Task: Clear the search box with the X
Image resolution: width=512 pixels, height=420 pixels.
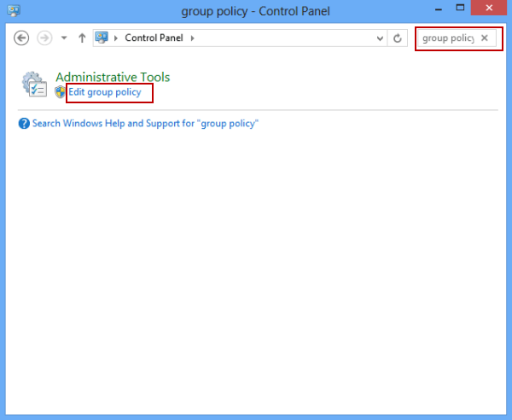Action: click(x=485, y=38)
